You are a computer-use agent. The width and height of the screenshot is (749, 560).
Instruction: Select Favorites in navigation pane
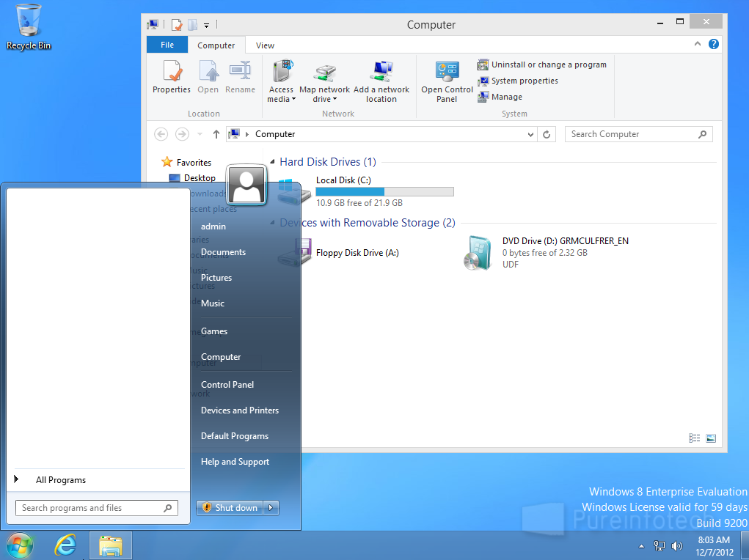pyautogui.click(x=186, y=162)
